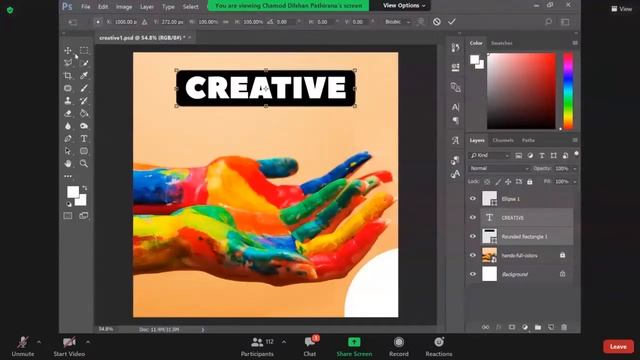The image size is (640, 360).
Task: Select the Eraser tool
Action: point(68,113)
